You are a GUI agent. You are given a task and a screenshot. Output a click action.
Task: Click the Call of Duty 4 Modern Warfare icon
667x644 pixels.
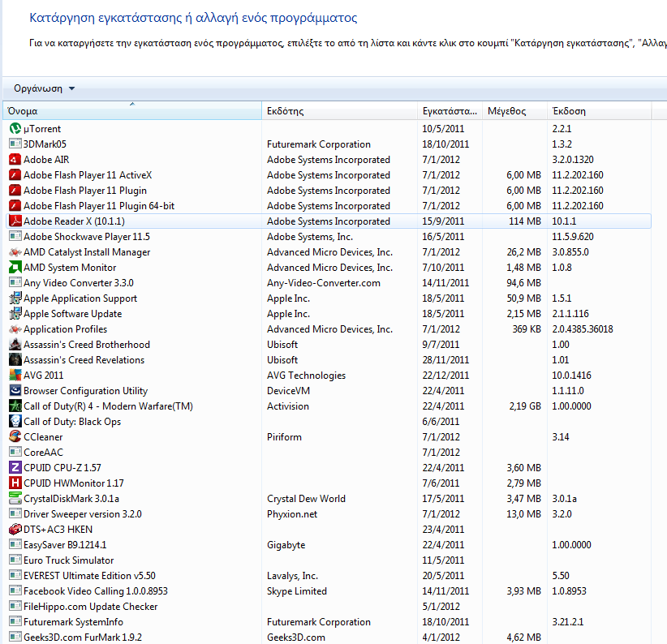pos(15,406)
